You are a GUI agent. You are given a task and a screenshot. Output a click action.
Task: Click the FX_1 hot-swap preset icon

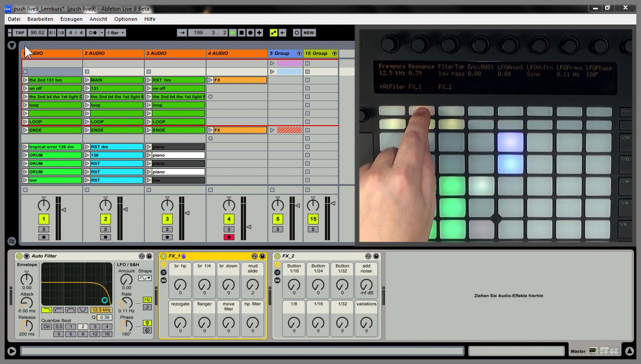255,256
